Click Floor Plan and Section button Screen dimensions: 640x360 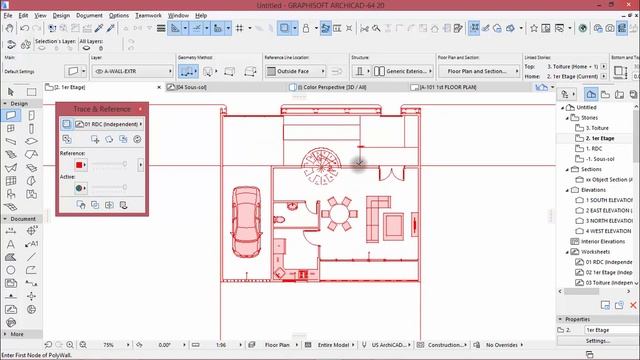pyautogui.click(x=479, y=71)
